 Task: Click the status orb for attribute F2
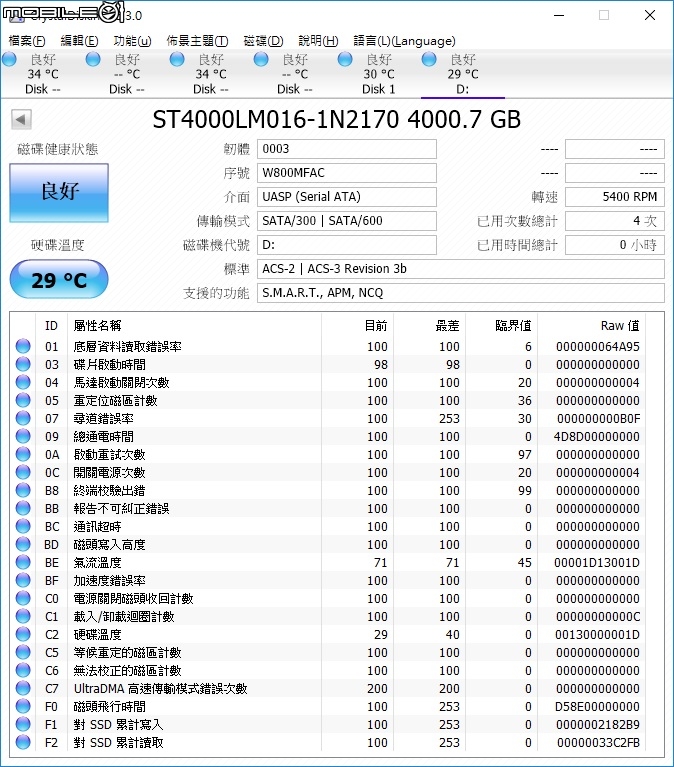pos(23,743)
